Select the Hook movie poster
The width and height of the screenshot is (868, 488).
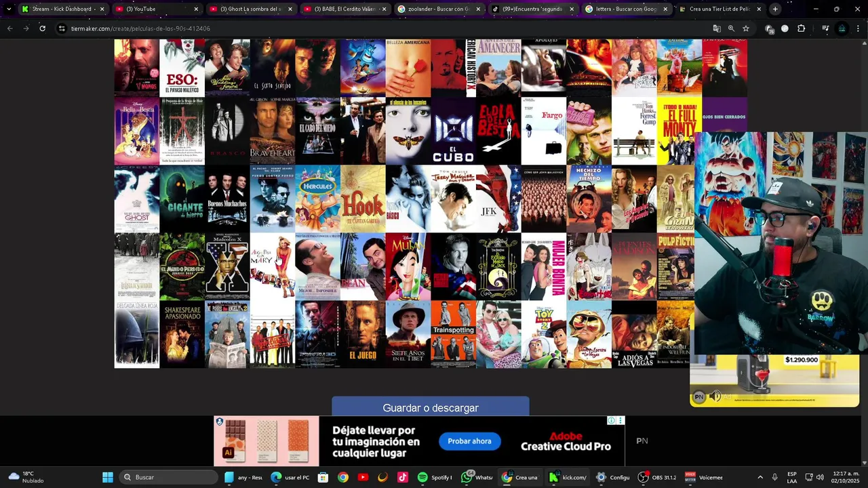363,199
